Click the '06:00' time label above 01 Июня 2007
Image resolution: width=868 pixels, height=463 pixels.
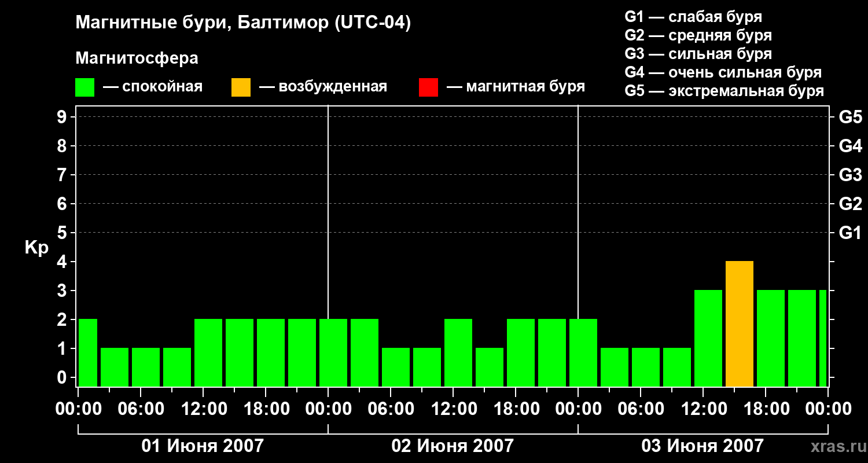pyautogui.click(x=141, y=409)
